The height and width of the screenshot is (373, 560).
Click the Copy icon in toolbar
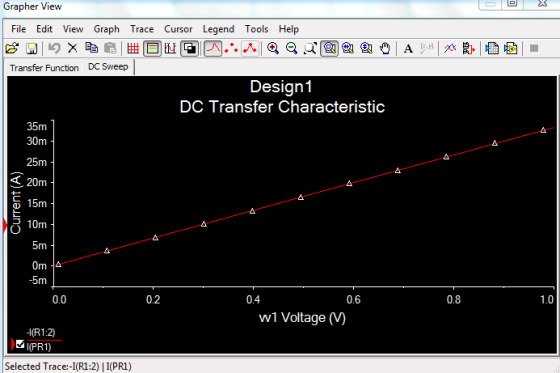tap(91, 48)
